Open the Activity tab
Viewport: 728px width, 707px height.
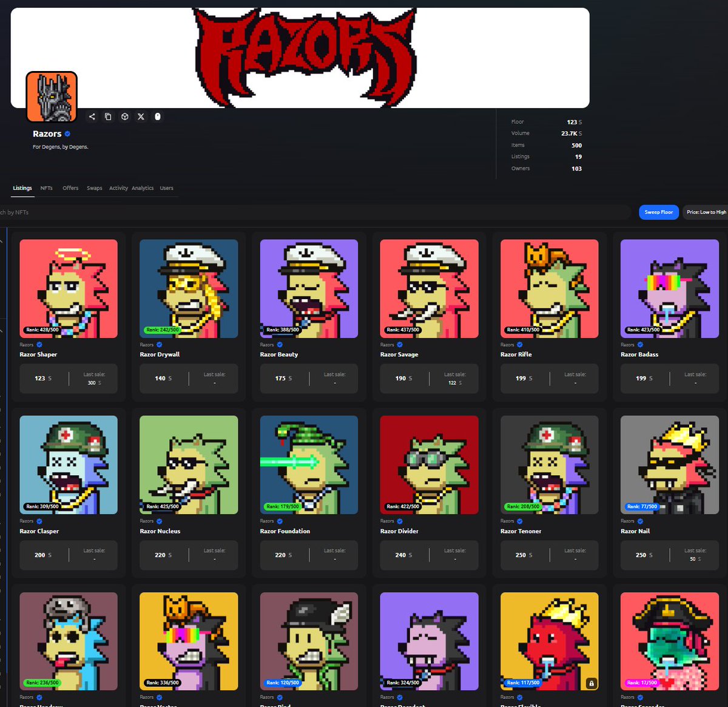(118, 188)
